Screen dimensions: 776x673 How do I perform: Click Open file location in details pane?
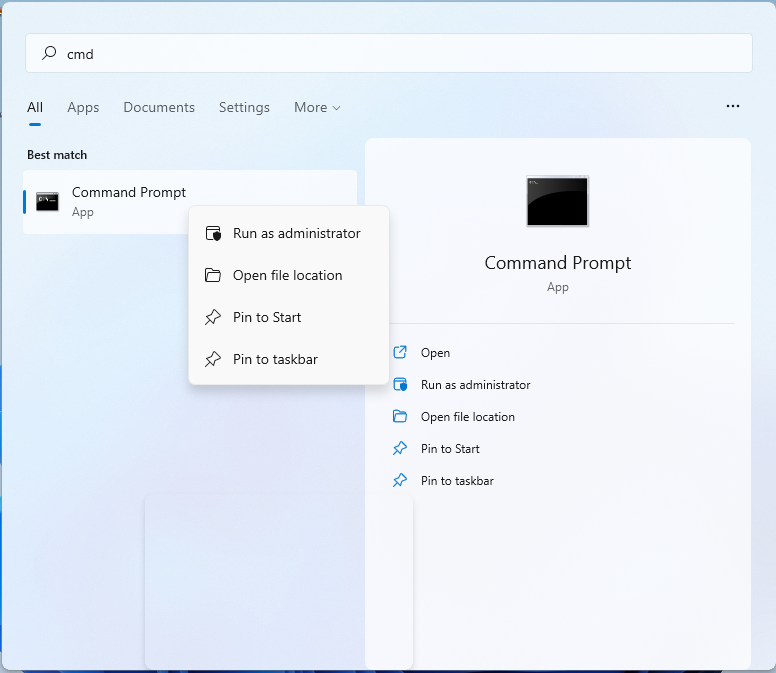[468, 417]
